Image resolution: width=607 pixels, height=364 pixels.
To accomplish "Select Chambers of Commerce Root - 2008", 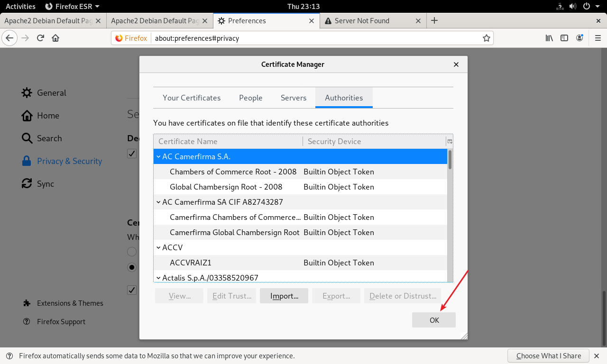I will 300,172.
